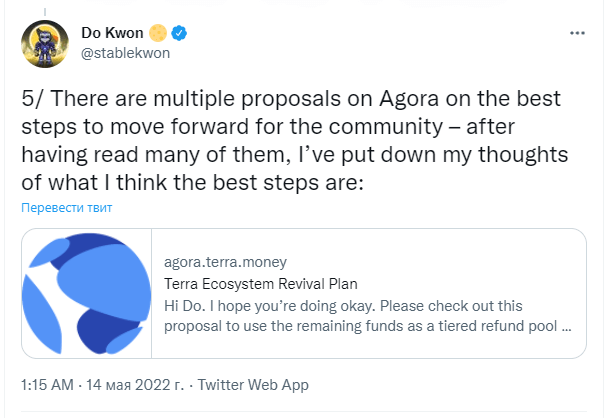Click the blue verified checkmark badge
Image resolution: width=606 pixels, height=418 pixels.
(x=179, y=33)
